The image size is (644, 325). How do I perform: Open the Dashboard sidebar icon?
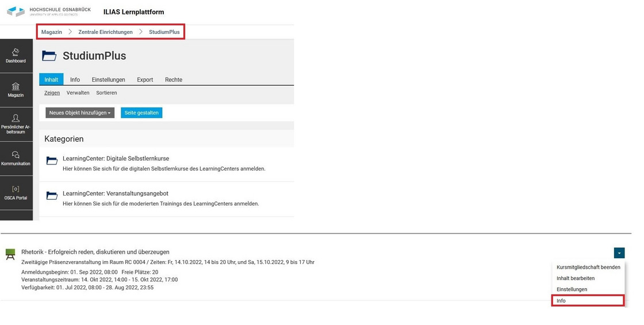(x=16, y=55)
